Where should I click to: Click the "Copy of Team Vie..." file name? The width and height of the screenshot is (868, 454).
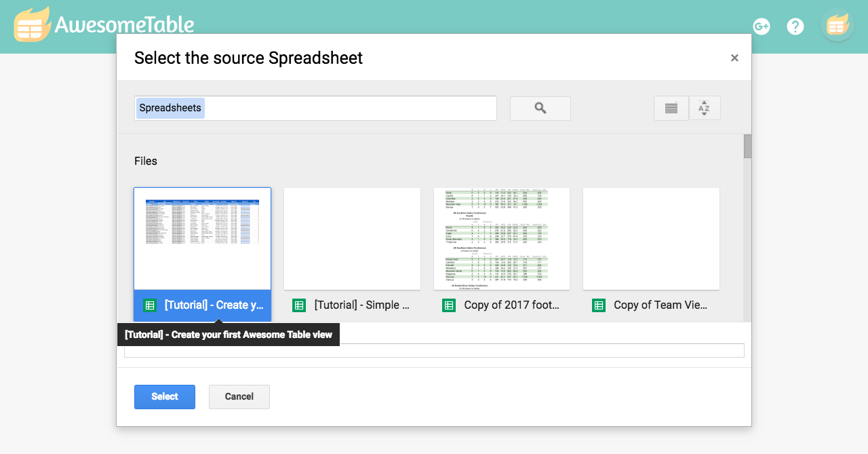(660, 305)
